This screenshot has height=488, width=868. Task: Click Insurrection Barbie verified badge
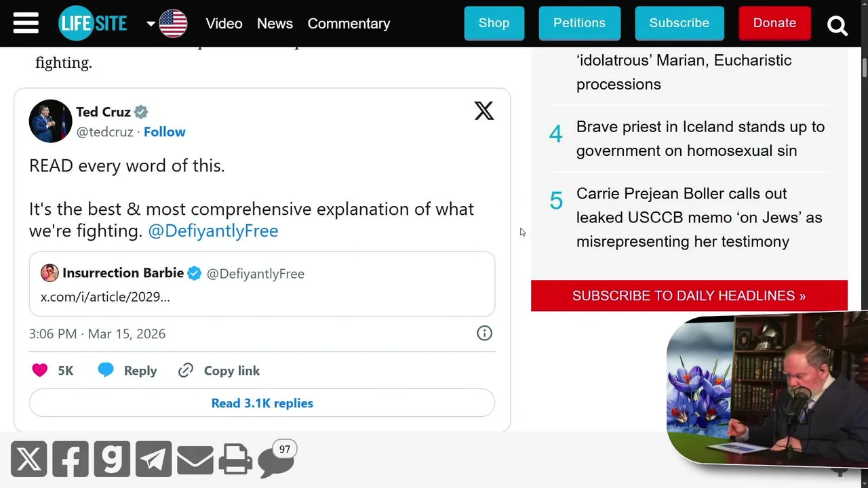pyautogui.click(x=195, y=273)
